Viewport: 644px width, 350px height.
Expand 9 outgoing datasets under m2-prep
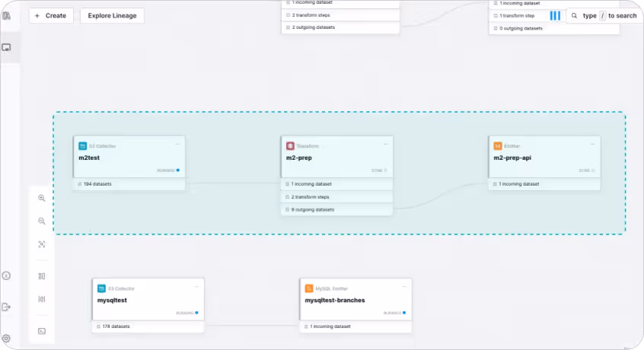(x=336, y=210)
